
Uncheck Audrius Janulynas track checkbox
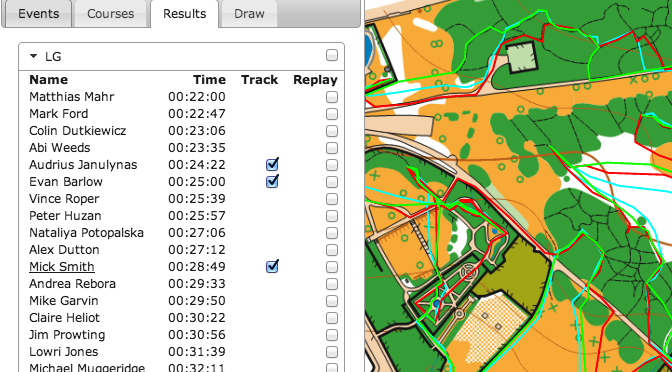[x=272, y=164]
